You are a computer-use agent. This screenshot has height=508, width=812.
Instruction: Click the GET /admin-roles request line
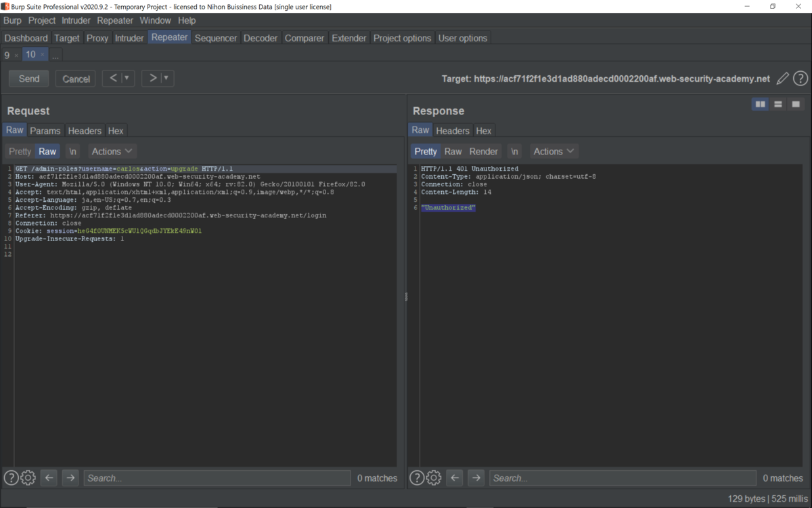pos(124,169)
